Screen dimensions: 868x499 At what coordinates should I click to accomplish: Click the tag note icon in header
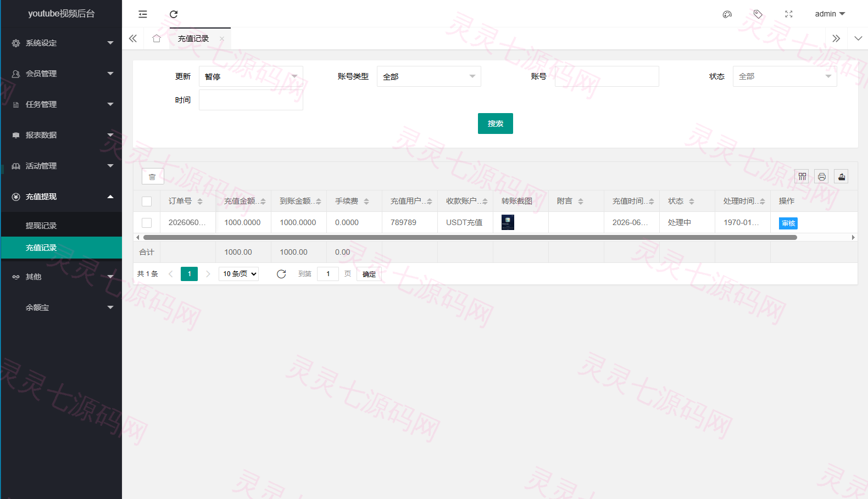[x=758, y=14]
